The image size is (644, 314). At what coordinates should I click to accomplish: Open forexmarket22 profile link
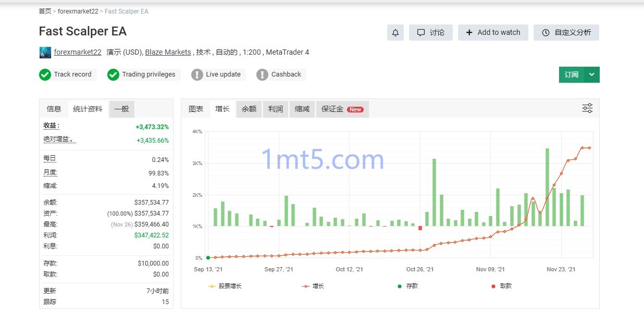coord(78,52)
